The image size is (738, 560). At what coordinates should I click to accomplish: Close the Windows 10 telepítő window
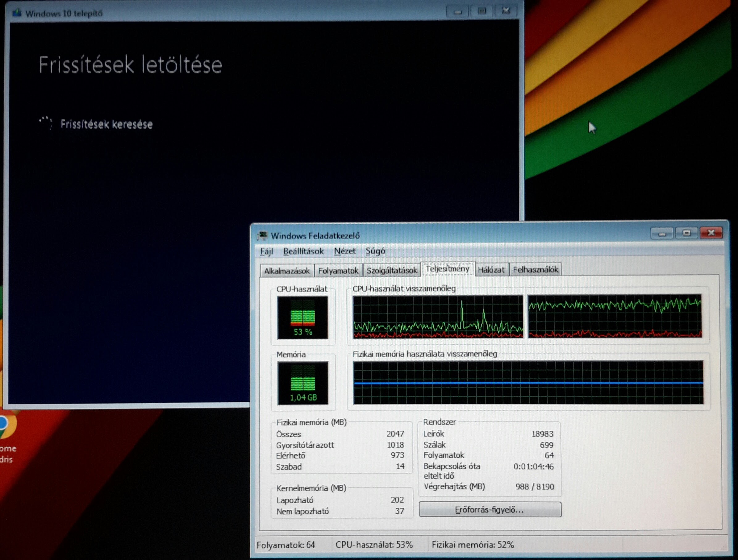pos(506,11)
